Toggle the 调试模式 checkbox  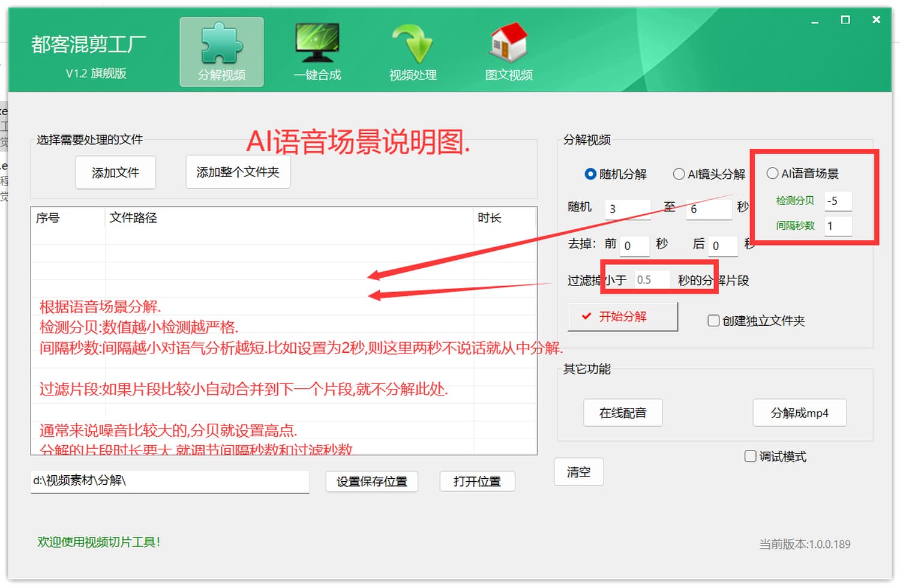coord(751,457)
